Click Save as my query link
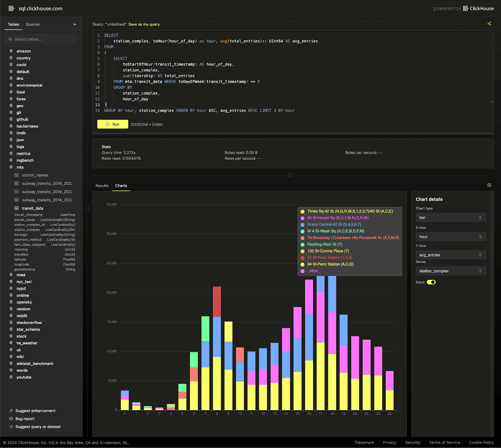 [x=144, y=24]
